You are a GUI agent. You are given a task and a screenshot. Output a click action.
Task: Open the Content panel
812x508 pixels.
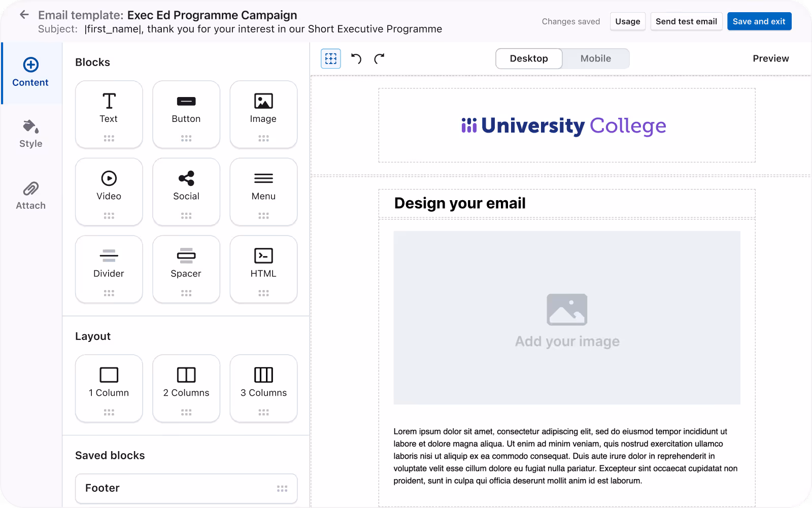[x=30, y=73]
